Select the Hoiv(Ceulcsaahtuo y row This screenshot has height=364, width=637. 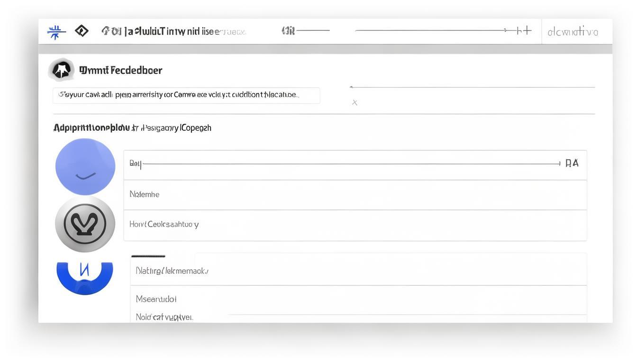click(355, 225)
